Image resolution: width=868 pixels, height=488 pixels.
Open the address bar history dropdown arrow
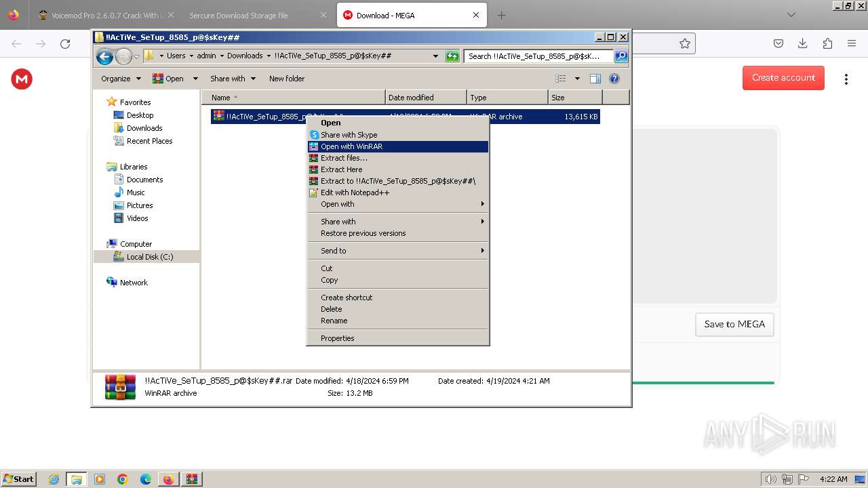pos(435,56)
